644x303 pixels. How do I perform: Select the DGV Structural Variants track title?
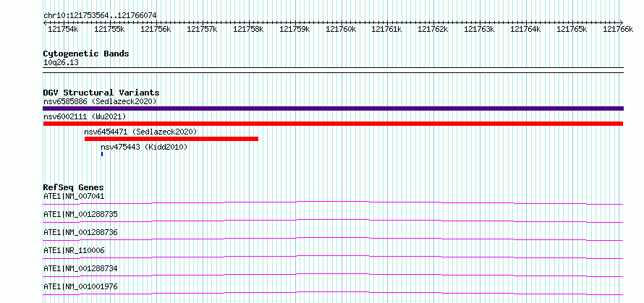point(101,93)
